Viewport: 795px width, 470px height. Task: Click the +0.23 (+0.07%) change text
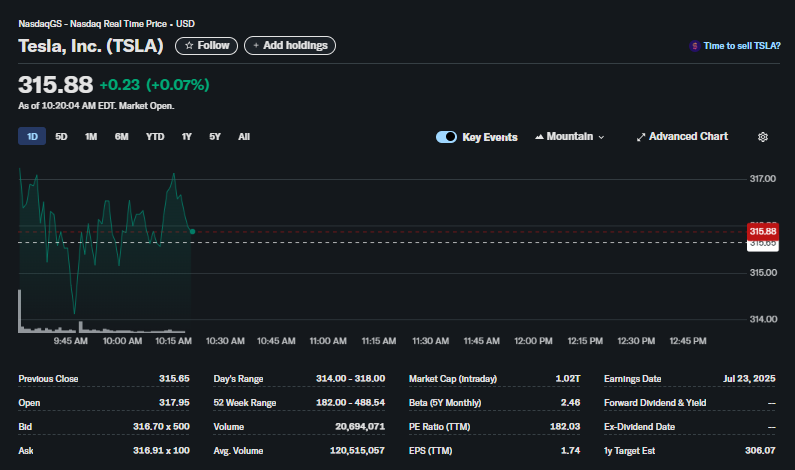[155, 85]
